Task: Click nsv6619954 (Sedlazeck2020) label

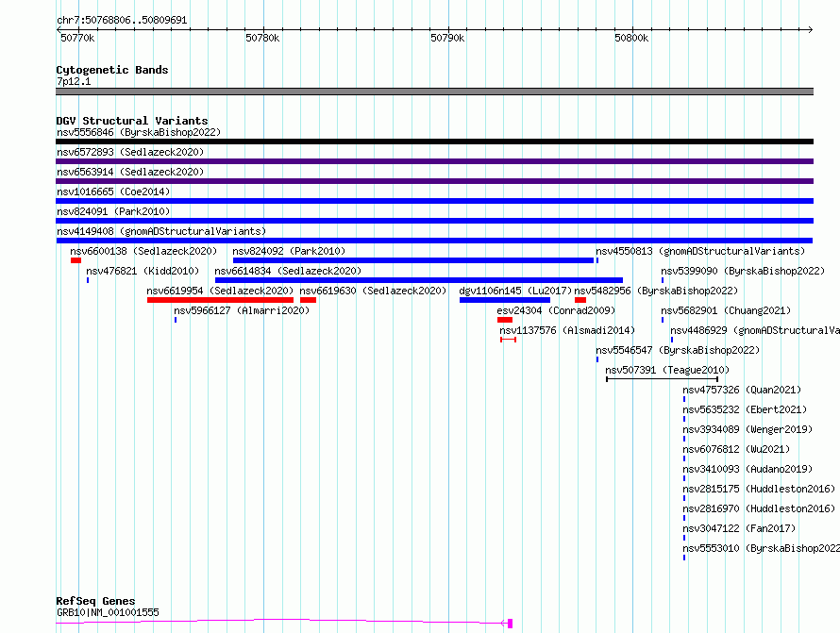Action: point(220,291)
